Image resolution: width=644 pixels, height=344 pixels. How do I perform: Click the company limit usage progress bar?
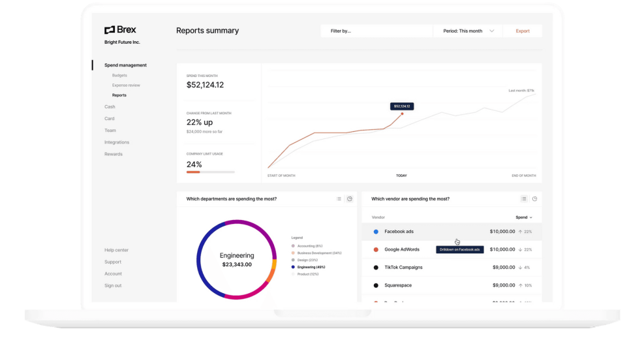[x=210, y=172]
